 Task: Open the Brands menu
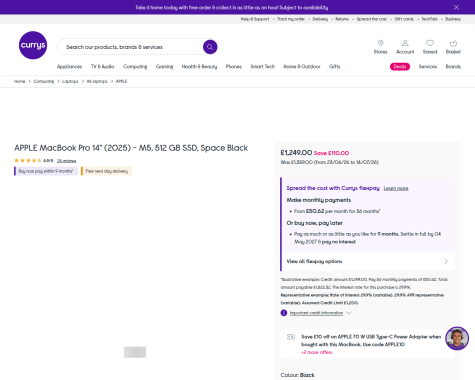453,67
